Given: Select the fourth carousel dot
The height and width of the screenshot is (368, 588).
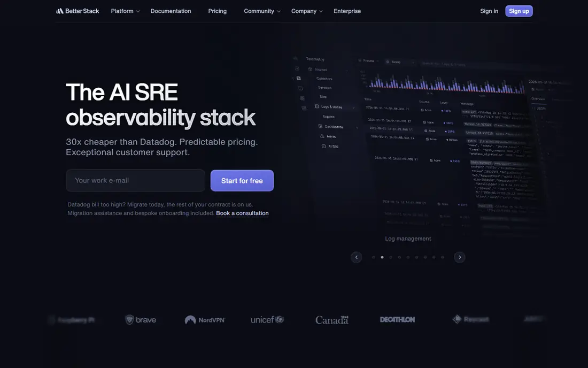Looking at the screenshot, I should pyautogui.click(x=399, y=257).
